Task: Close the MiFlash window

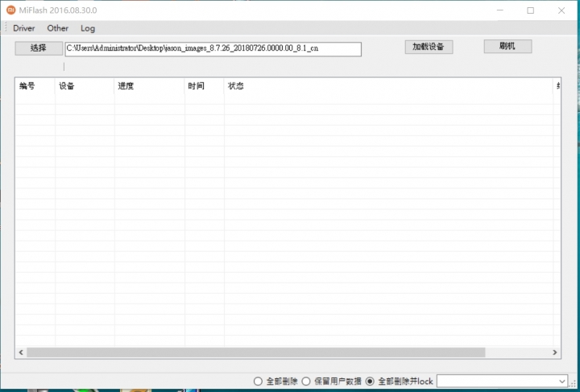Action: [561, 10]
